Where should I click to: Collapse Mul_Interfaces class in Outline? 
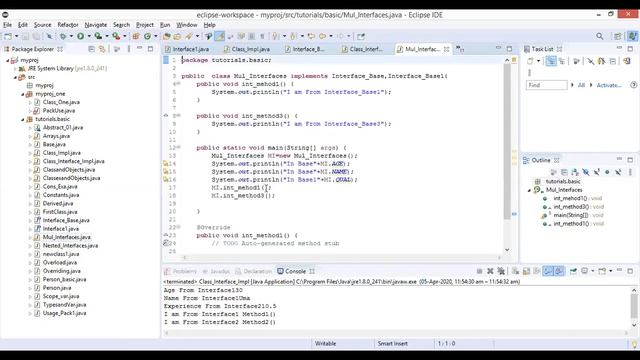(529, 190)
